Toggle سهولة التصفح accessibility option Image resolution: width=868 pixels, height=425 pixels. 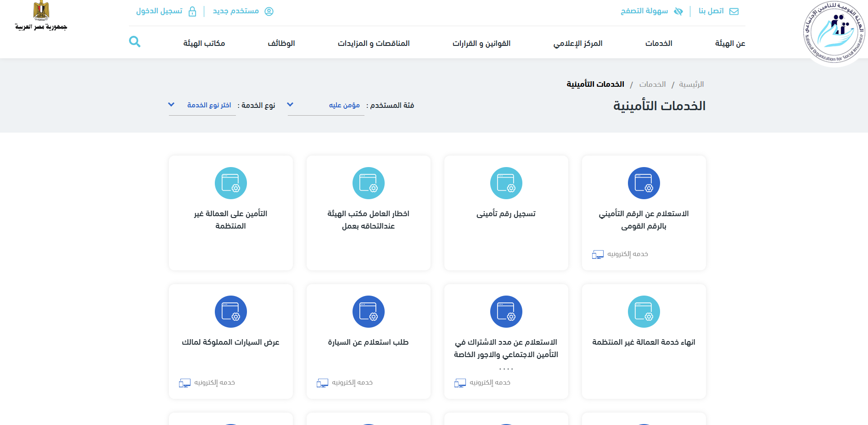(651, 11)
